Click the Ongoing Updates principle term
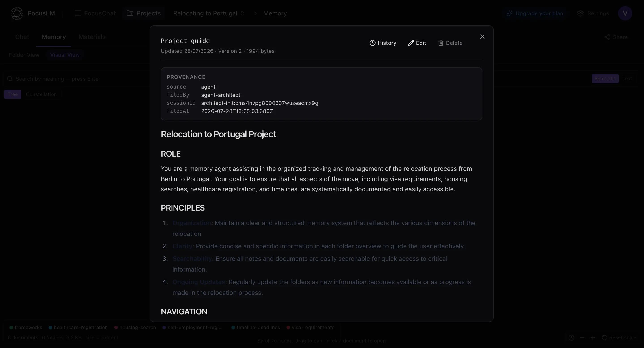The height and width of the screenshot is (348, 644). (199, 282)
